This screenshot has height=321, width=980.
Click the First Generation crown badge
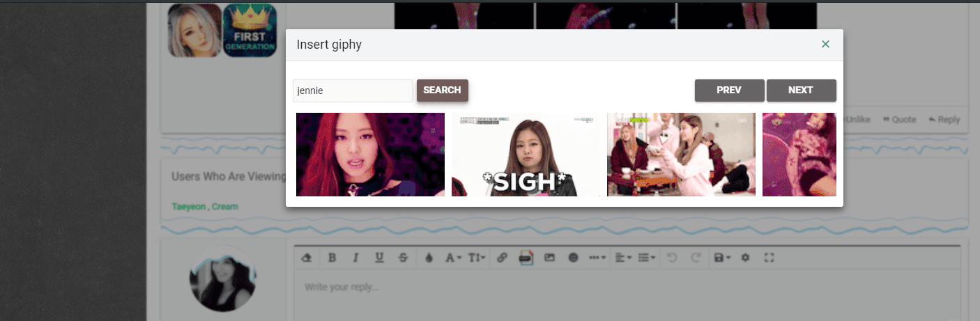(x=250, y=30)
